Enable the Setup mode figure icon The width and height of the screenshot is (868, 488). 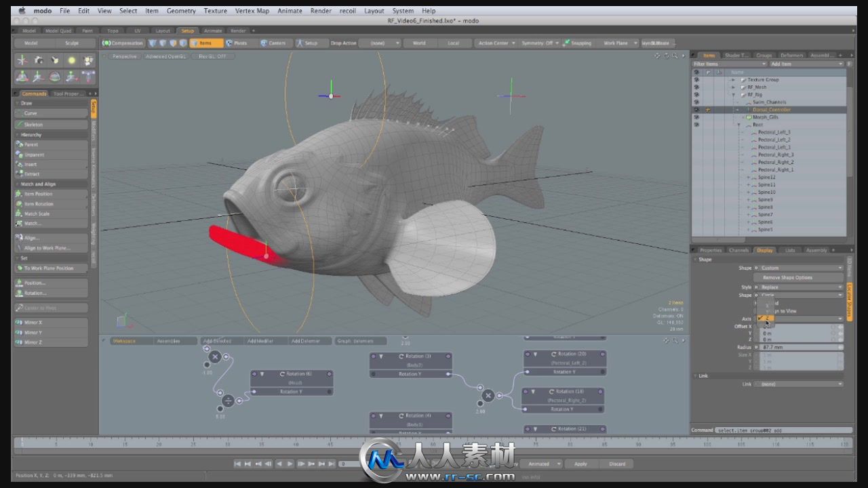point(300,43)
